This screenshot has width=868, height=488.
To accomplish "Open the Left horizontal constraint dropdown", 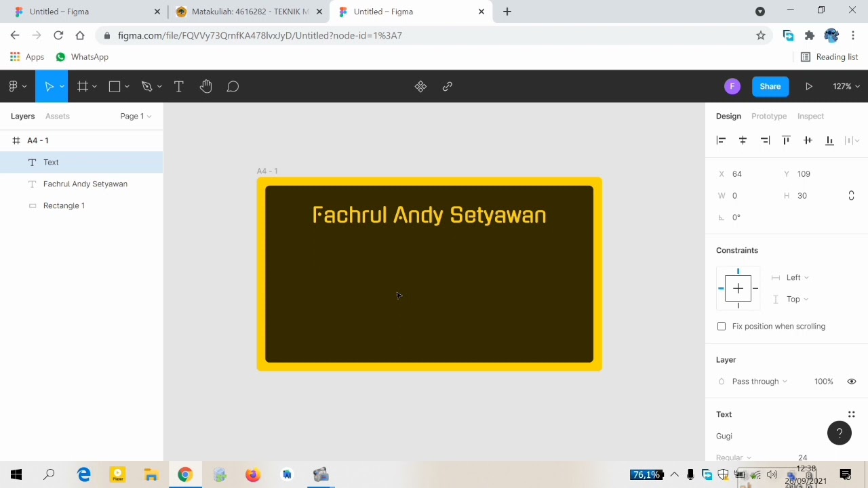I will (x=797, y=277).
